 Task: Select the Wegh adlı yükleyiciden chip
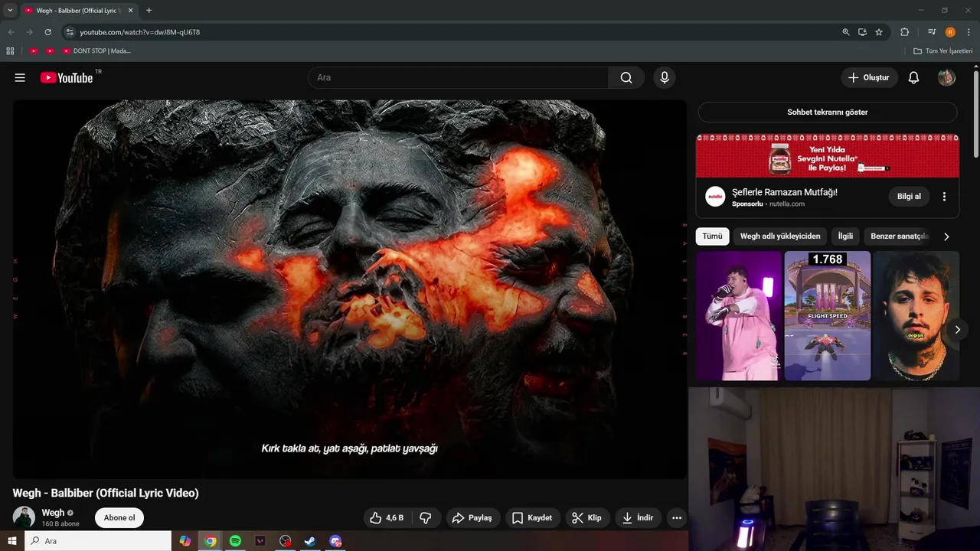(x=780, y=236)
